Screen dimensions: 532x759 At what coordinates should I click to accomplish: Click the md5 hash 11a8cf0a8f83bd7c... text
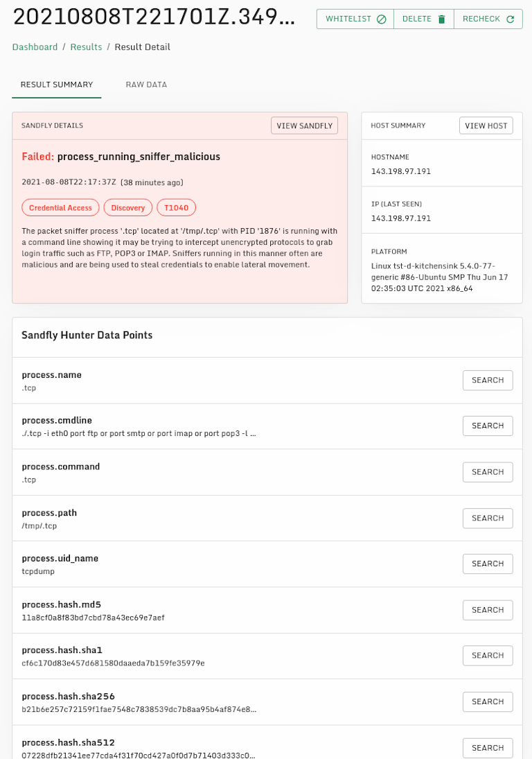pyautogui.click(x=94, y=618)
